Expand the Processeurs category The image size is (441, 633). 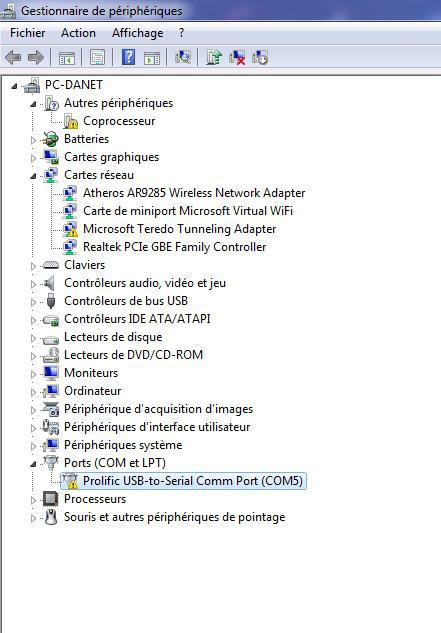click(34, 500)
